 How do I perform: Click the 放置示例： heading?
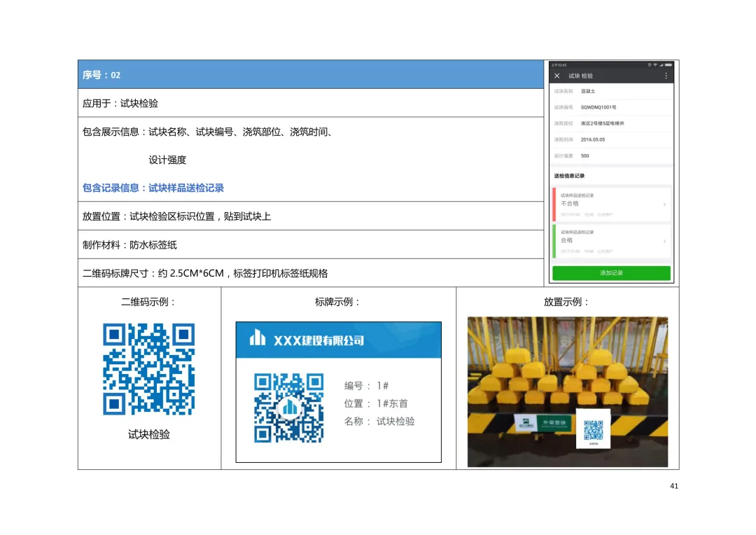click(x=567, y=302)
